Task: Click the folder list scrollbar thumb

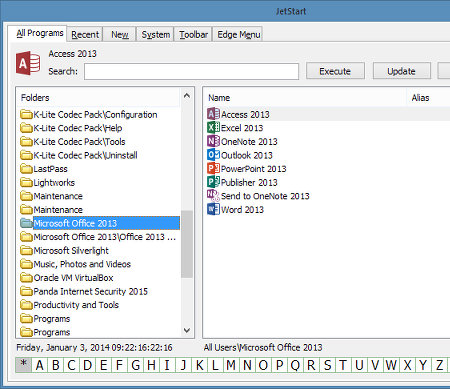Action: (187, 244)
